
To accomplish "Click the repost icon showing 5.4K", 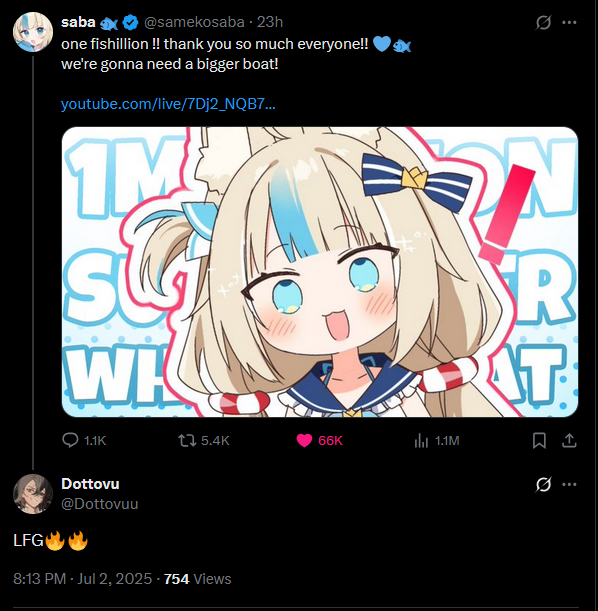I will tap(187, 441).
